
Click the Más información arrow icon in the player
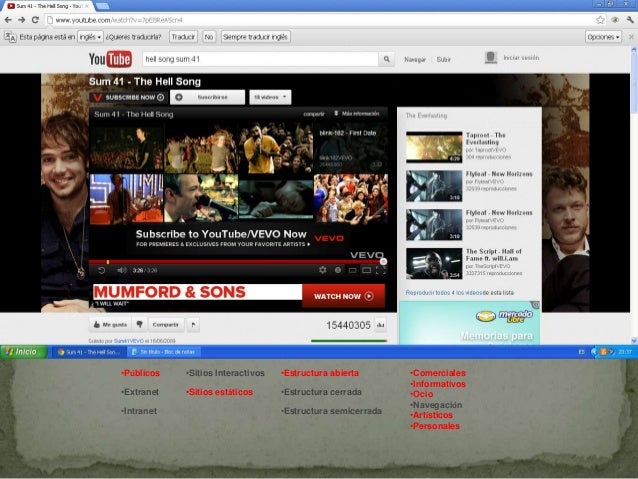(336, 114)
